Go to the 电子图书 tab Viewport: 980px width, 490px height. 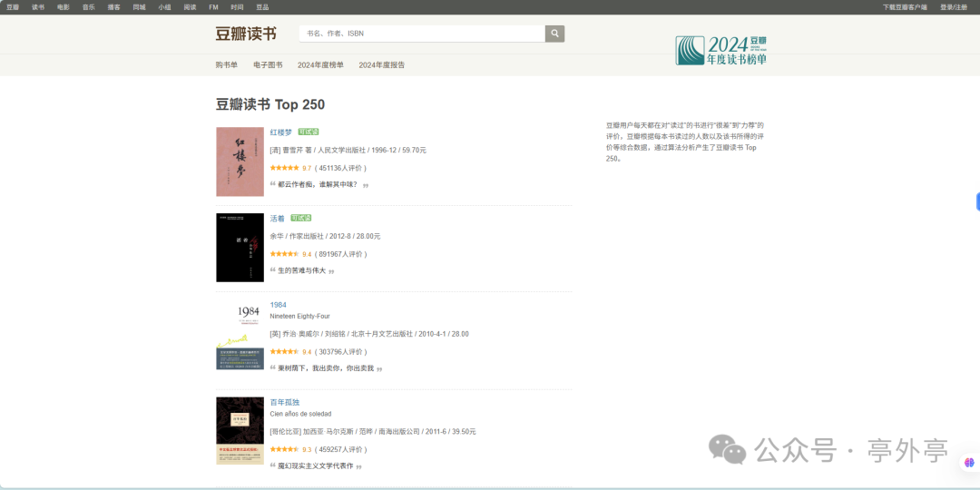268,65
